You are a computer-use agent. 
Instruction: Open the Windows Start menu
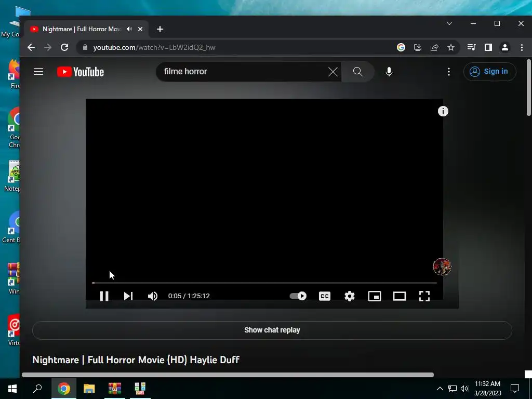(x=12, y=389)
